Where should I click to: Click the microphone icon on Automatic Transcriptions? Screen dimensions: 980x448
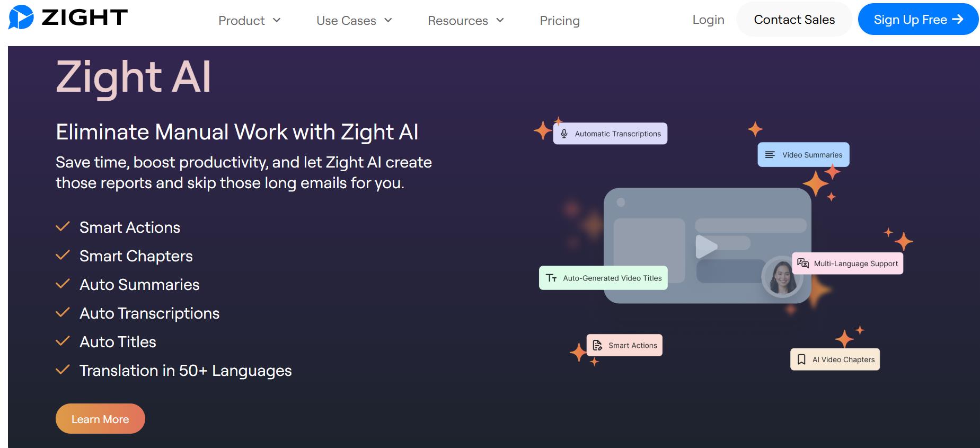coord(564,134)
